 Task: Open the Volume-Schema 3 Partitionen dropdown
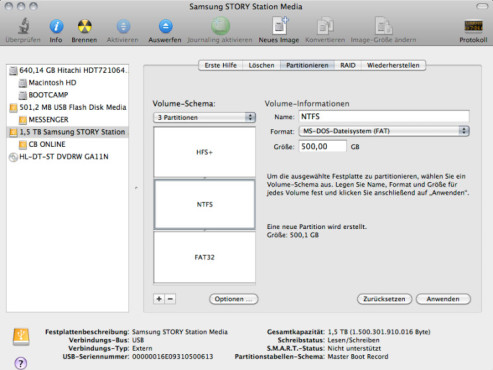(204, 117)
